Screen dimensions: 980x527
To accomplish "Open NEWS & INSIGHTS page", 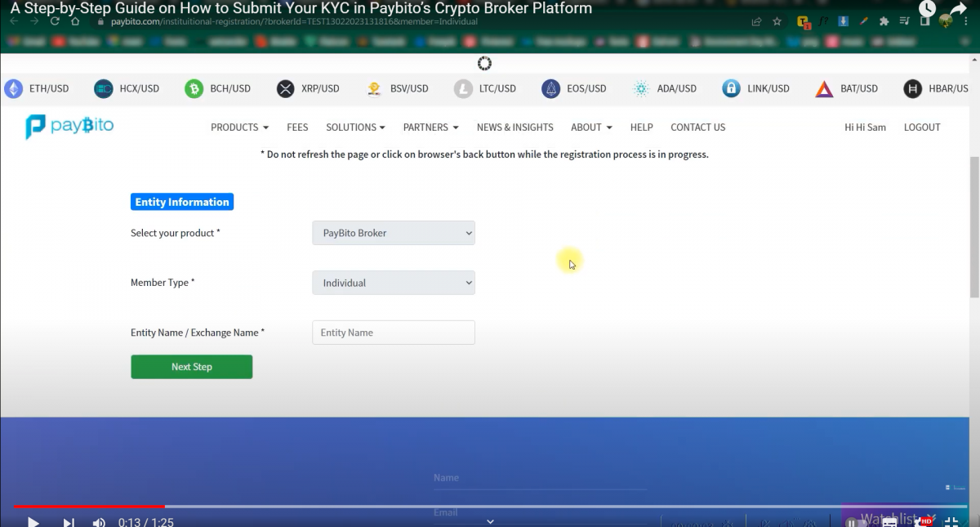I will coord(515,127).
